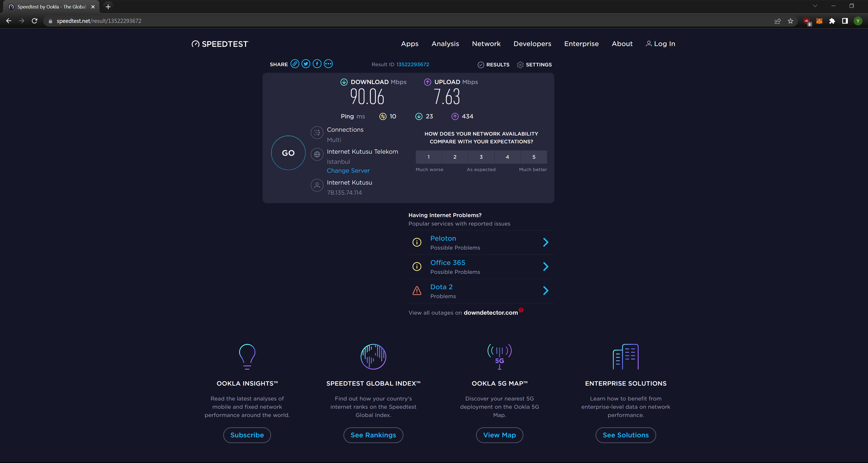
Task: Click the user ISP icon
Action: pyautogui.click(x=317, y=185)
